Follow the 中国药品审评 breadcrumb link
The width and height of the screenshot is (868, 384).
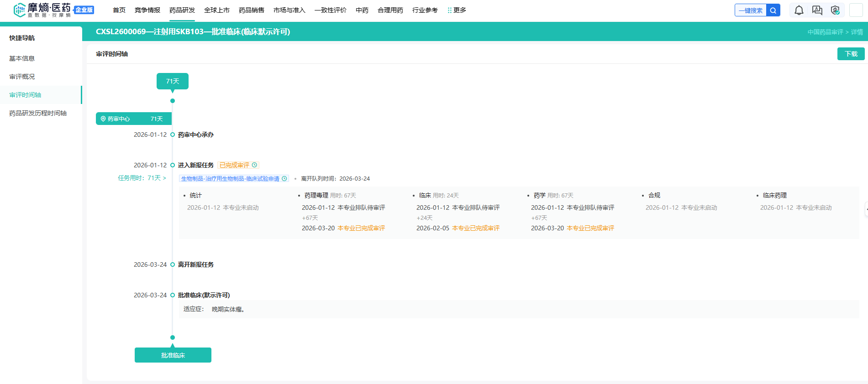(825, 32)
